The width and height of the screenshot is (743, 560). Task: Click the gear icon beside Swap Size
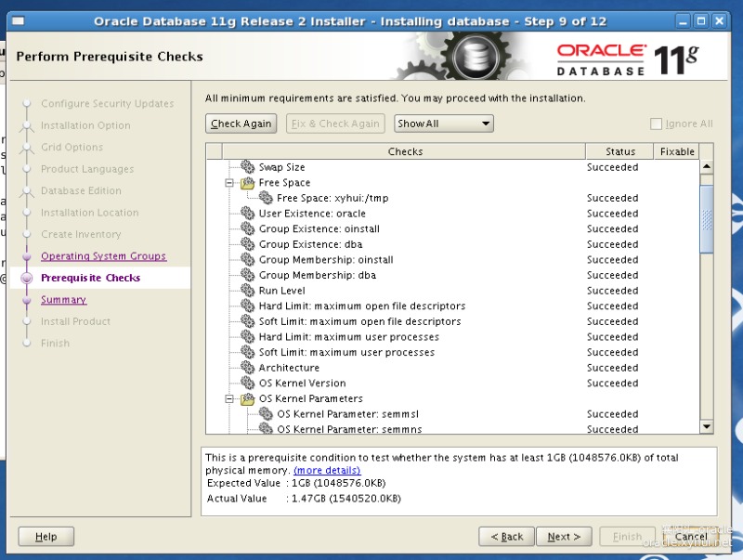pyautogui.click(x=247, y=167)
